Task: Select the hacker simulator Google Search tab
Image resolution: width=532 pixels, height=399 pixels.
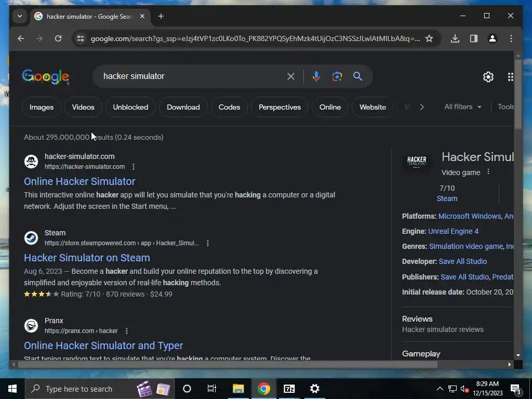Action: coord(90,17)
